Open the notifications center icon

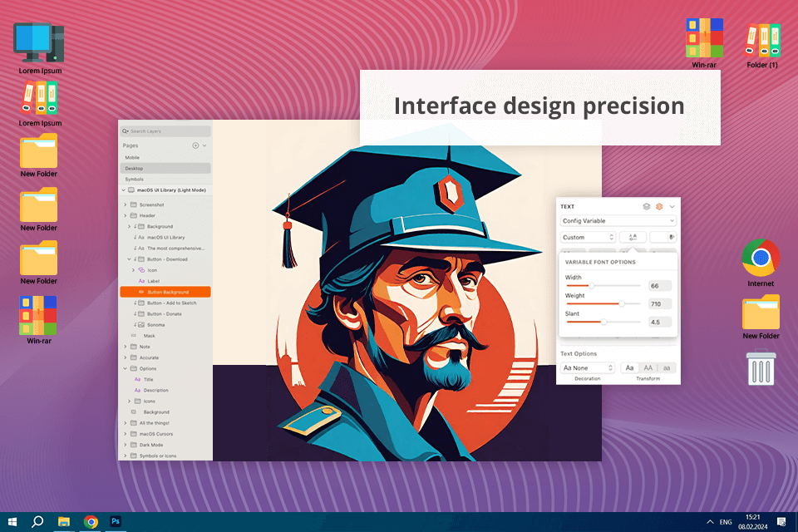coord(781,522)
